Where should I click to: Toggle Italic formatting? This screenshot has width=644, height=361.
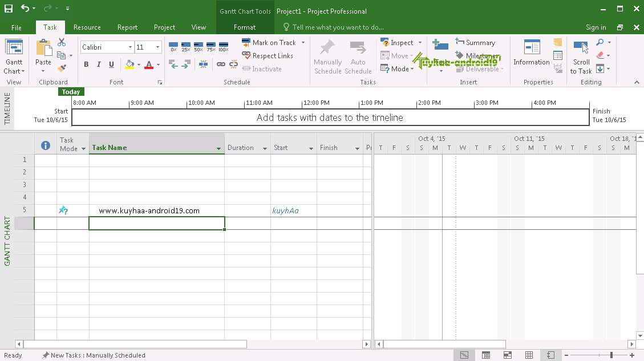pos(99,64)
